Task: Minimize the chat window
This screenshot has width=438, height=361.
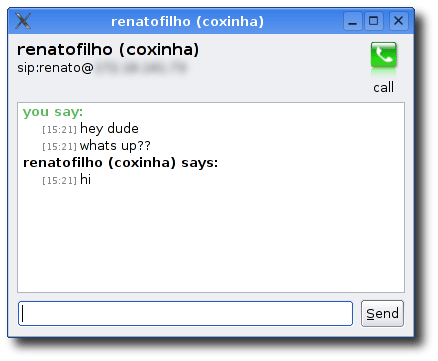Action: [x=353, y=21]
